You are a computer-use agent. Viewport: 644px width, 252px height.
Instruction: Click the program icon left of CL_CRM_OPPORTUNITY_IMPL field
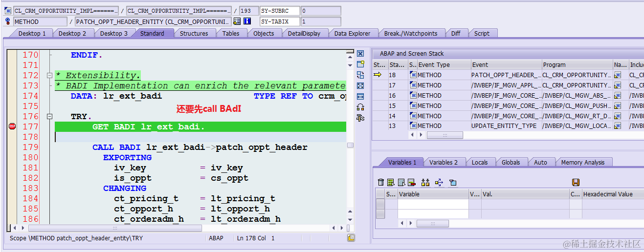click(x=8, y=10)
